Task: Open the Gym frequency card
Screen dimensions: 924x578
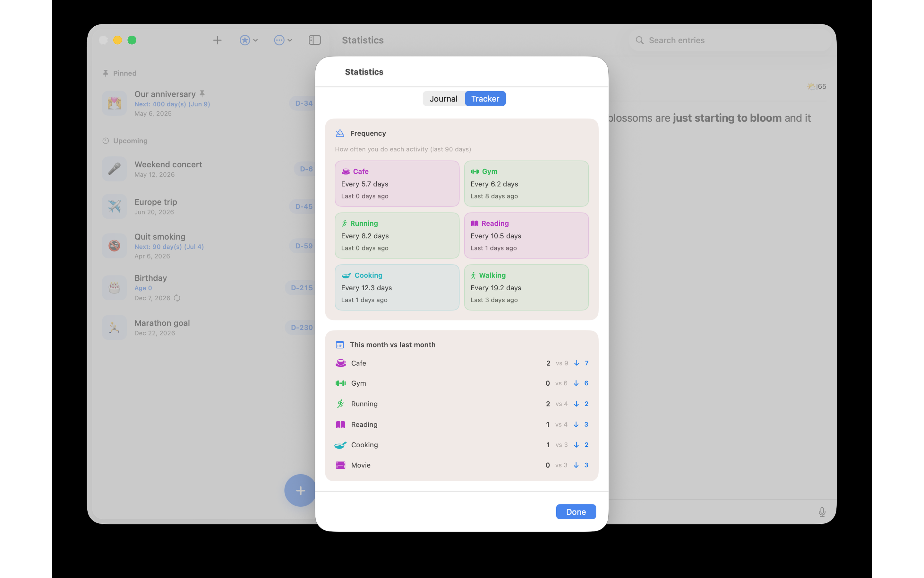Action: click(526, 183)
